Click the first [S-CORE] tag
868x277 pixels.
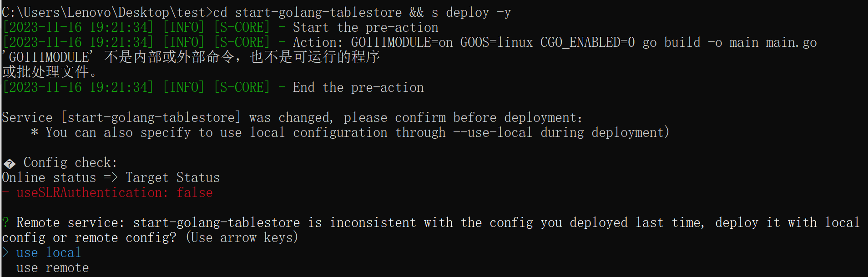242,28
